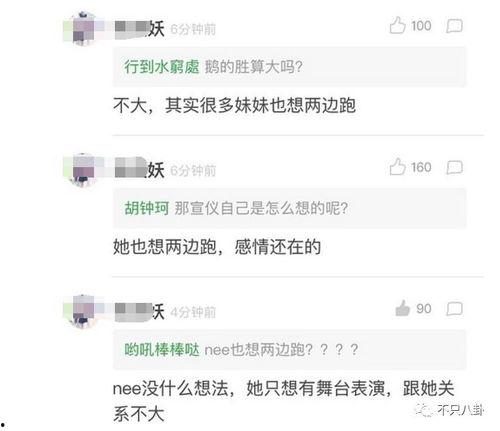
Task: Open replies on the 160-like comment
Action: point(454,167)
